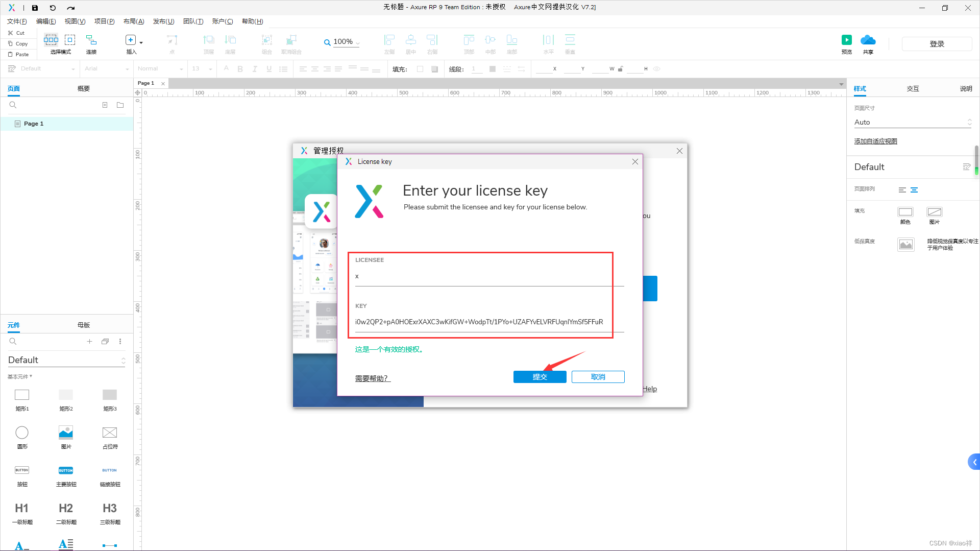Open the Default widget library dropdown
Image resolution: width=980 pixels, height=551 pixels.
(x=66, y=360)
